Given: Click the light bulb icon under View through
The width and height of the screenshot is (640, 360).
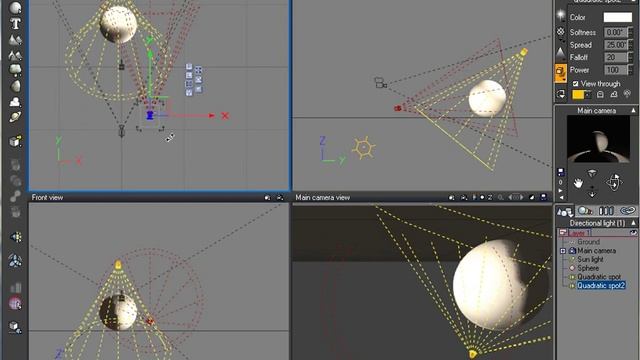Looking at the screenshot, I should click(x=627, y=94).
